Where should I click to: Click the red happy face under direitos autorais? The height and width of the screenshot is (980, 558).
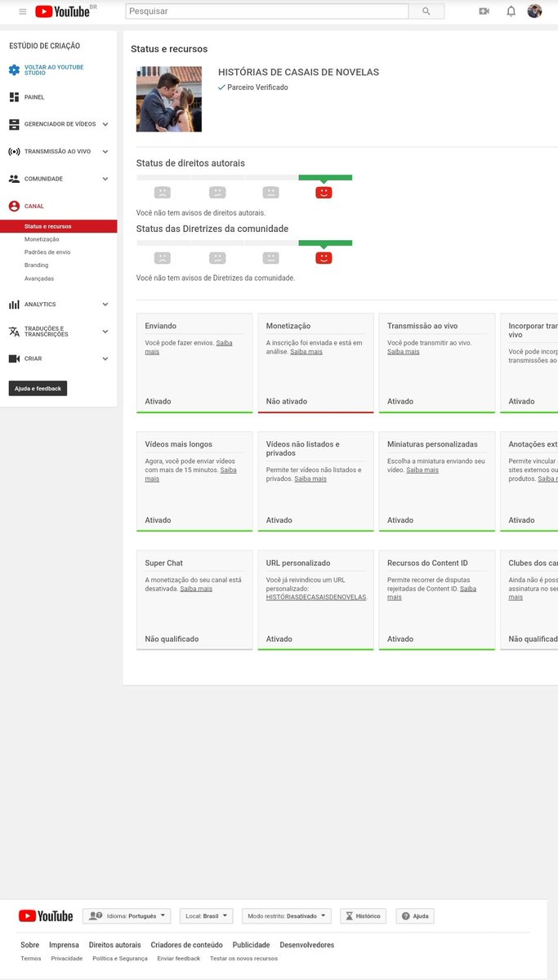[324, 193]
